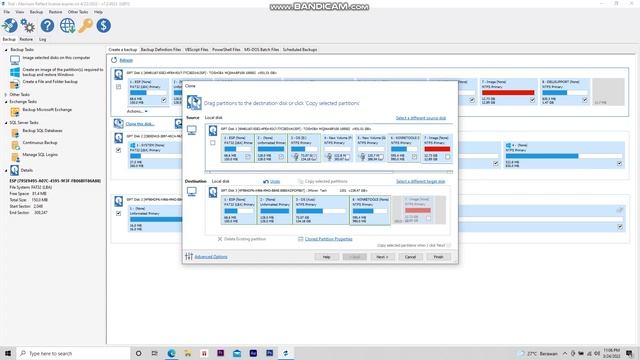Screen dimensions: 640x360
Task: Switch to the Log tab below the toolbar
Action: point(42,40)
